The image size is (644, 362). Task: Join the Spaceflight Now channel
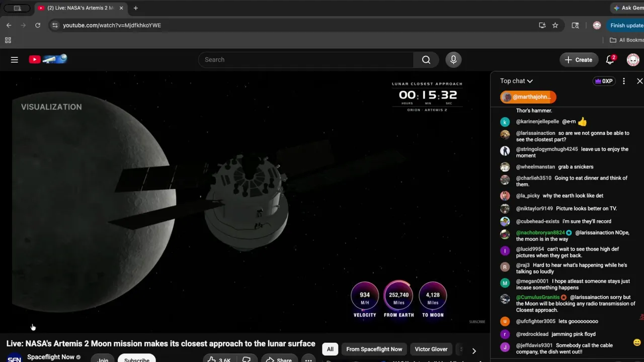103,359
